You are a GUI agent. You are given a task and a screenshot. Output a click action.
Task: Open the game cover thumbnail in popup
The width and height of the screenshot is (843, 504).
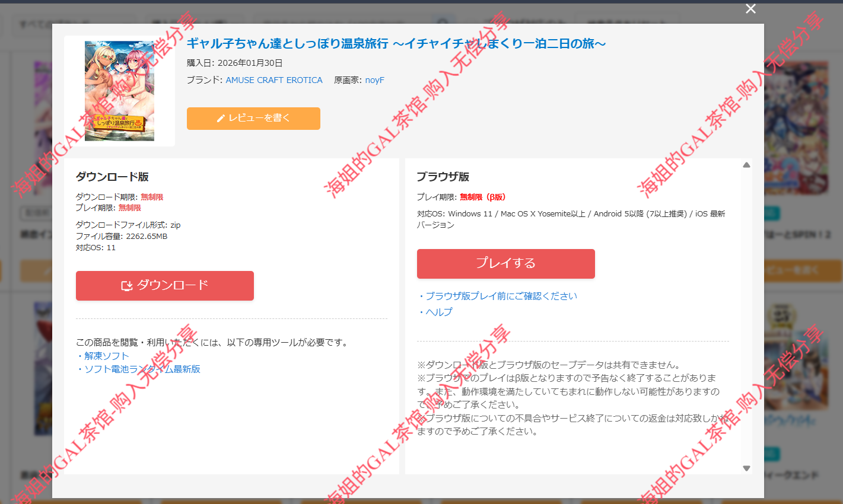pyautogui.click(x=119, y=91)
